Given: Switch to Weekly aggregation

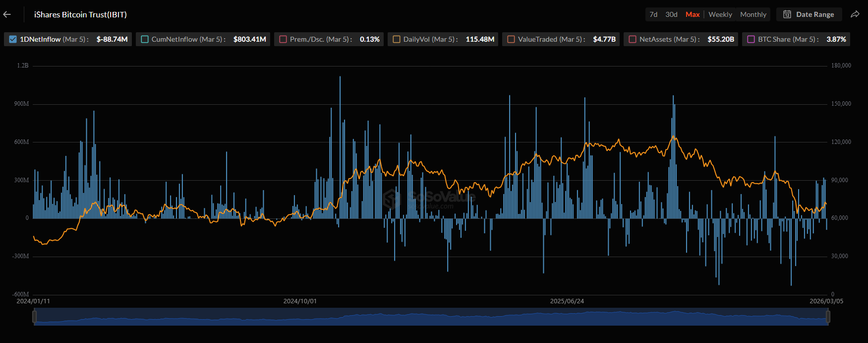Looking at the screenshot, I should 720,14.
